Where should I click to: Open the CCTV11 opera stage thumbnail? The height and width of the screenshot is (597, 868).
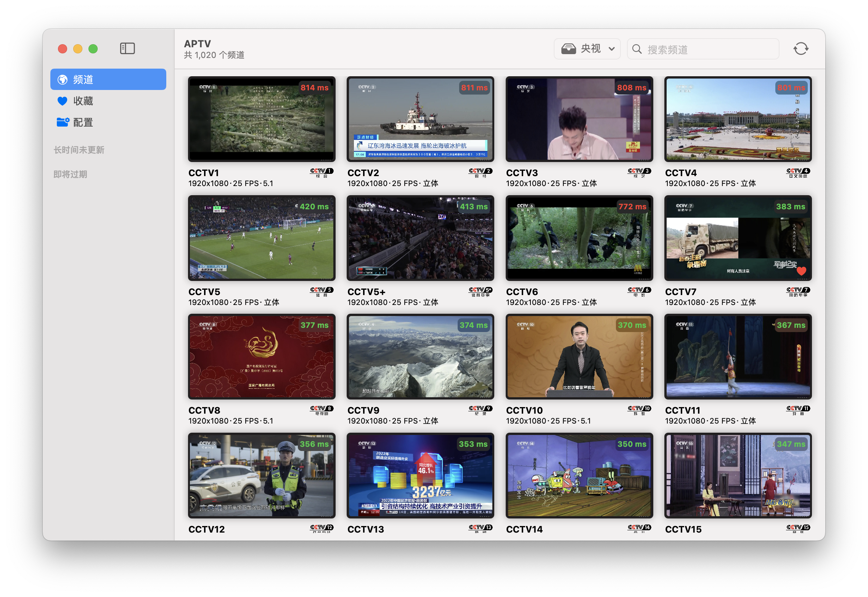click(x=738, y=356)
